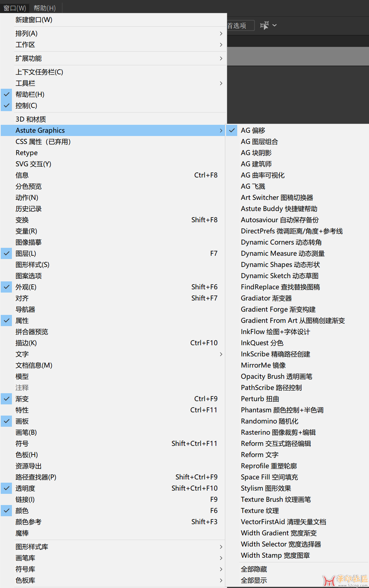Open the 色板(H) swatches panel

[27, 455]
